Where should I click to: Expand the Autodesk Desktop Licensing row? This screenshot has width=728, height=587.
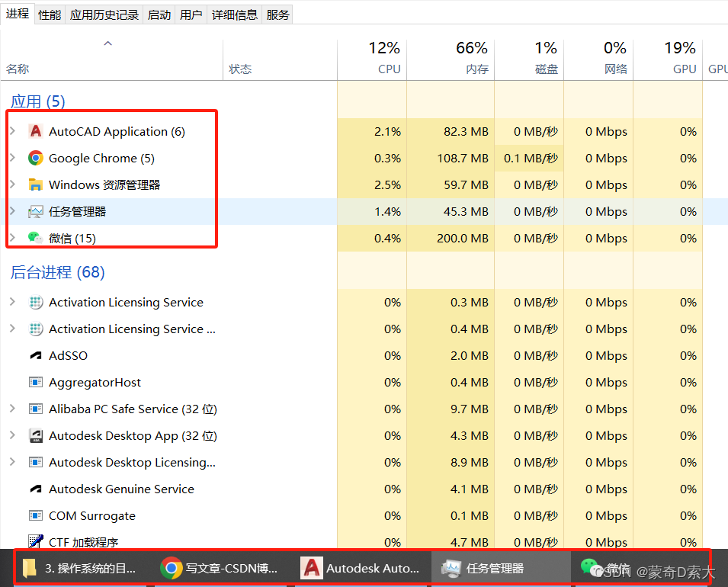click(x=13, y=462)
